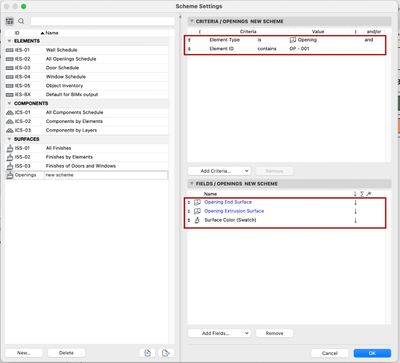Collapse the Fields / Openings New Scheme panel

(192, 183)
